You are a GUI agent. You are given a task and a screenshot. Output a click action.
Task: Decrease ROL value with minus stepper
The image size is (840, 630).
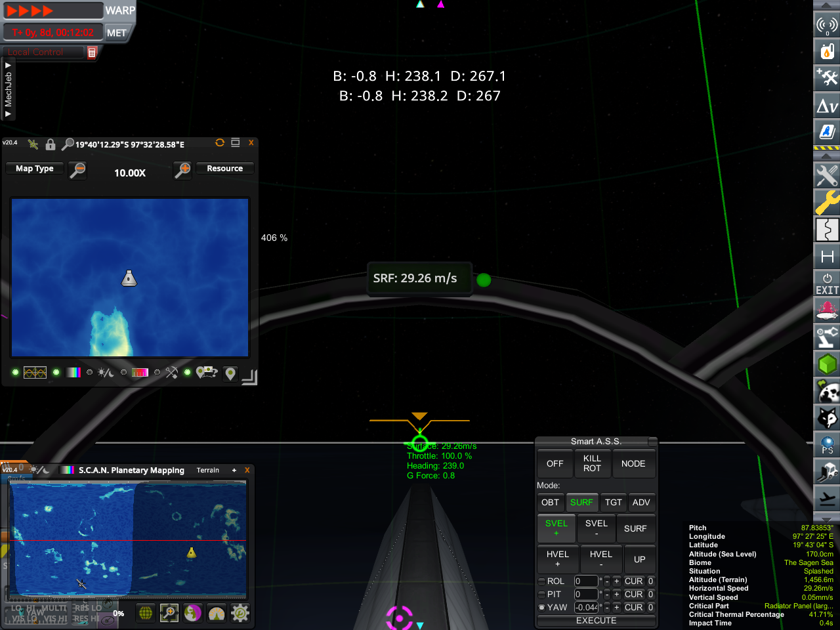coord(608,581)
